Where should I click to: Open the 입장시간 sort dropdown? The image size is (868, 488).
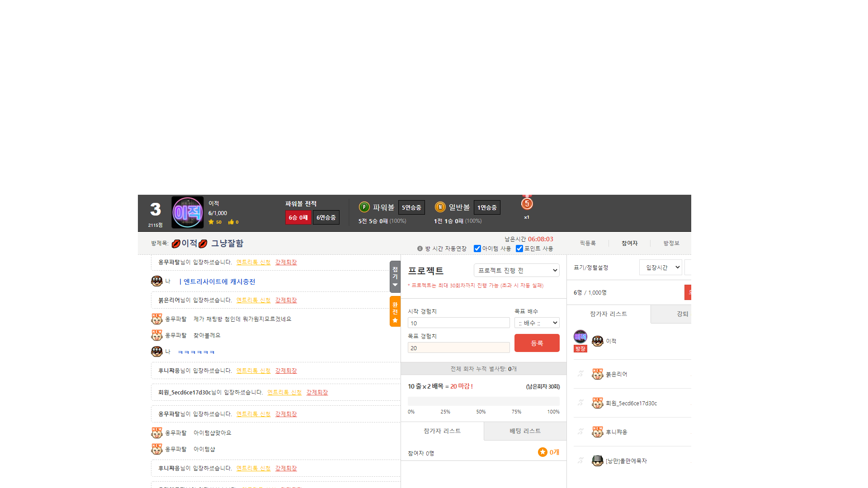tap(660, 267)
